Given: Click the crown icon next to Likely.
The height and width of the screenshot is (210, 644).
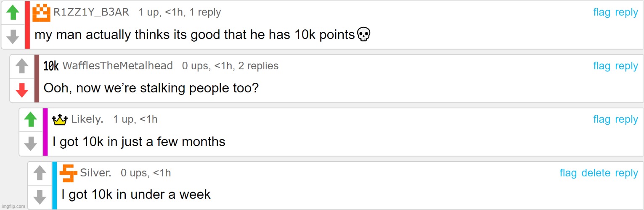Looking at the screenshot, I should click(x=60, y=120).
